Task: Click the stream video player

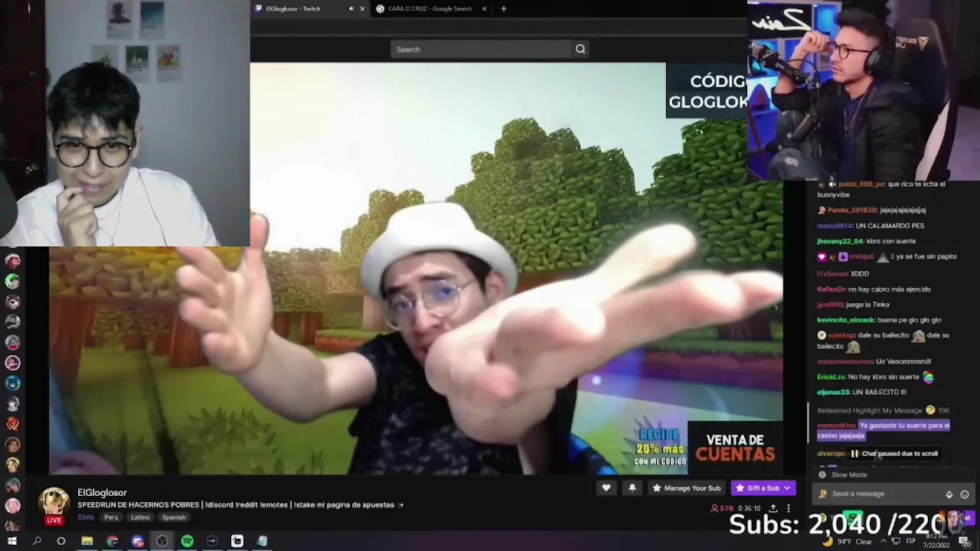Action: 416,268
